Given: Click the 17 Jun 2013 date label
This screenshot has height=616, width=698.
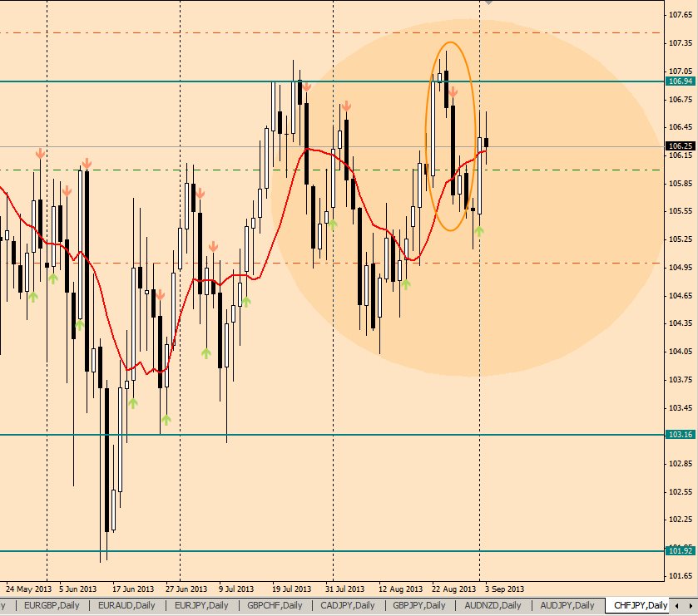Looking at the screenshot, I should point(132,589).
